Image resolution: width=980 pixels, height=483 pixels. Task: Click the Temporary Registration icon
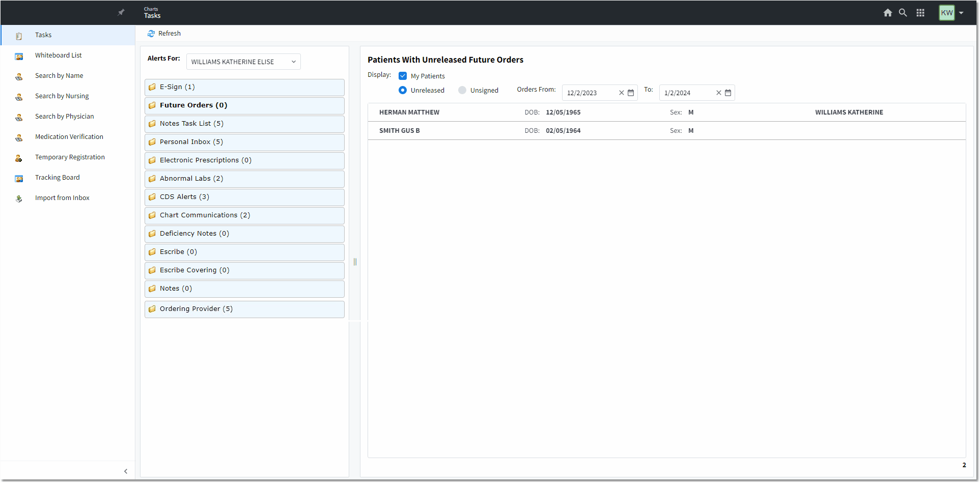coord(19,158)
